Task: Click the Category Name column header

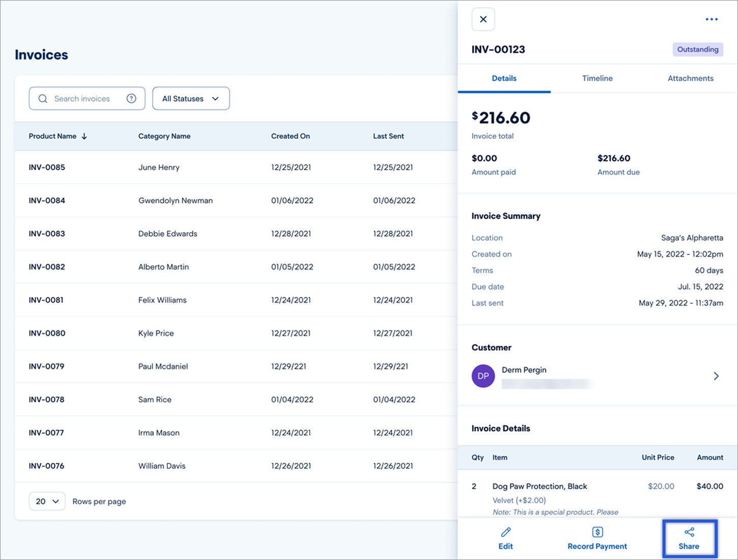Action: [164, 136]
